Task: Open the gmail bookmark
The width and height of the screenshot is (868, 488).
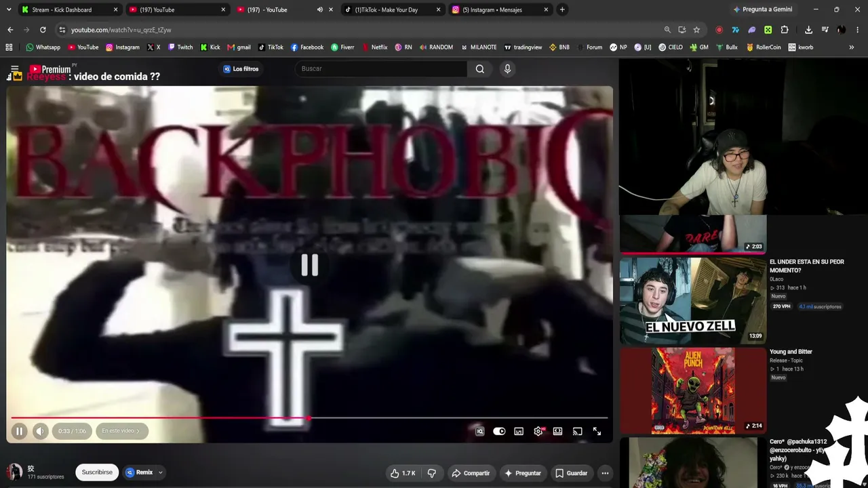Action: tap(239, 47)
